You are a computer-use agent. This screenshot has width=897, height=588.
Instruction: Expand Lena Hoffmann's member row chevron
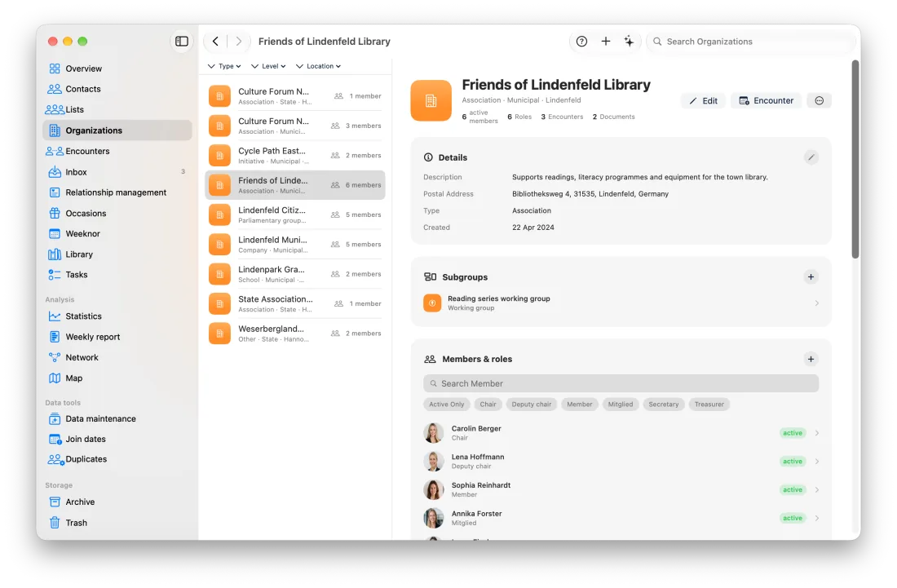point(816,462)
